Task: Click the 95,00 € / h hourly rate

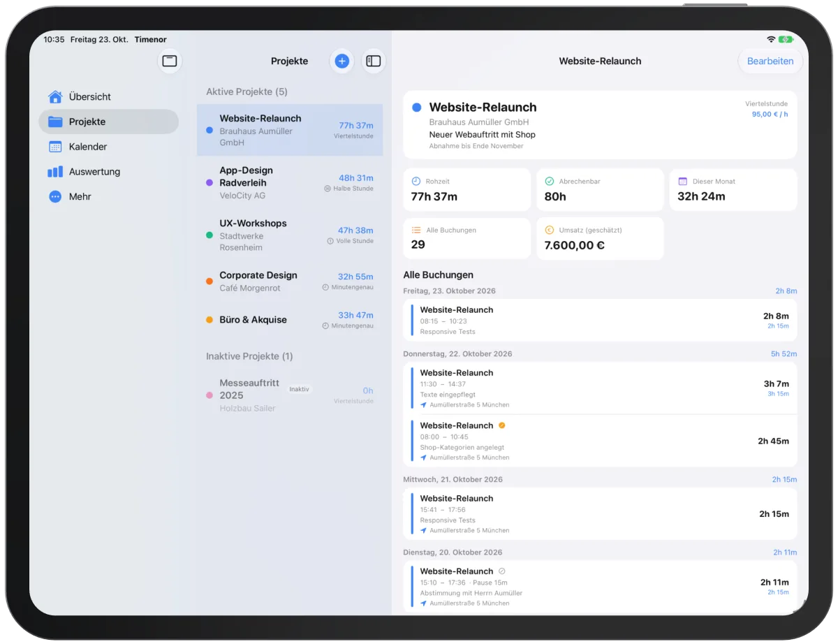Action: click(770, 114)
